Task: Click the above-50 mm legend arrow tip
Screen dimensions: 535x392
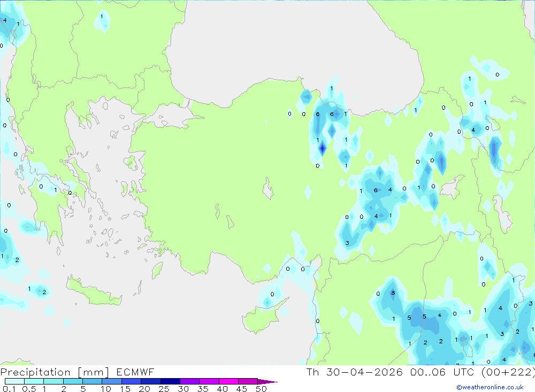Action: click(x=267, y=381)
